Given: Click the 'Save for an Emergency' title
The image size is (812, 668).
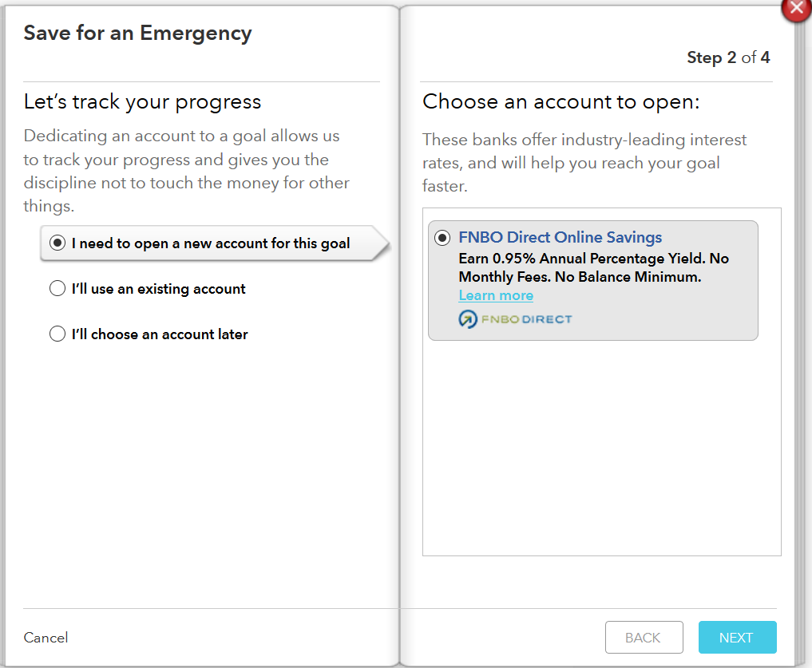Looking at the screenshot, I should [x=137, y=34].
